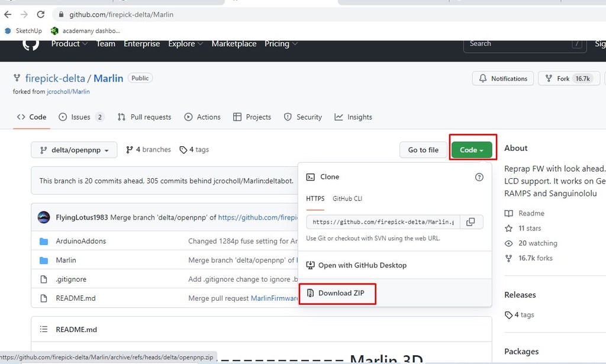Switch to the Pull requests tab

144,117
